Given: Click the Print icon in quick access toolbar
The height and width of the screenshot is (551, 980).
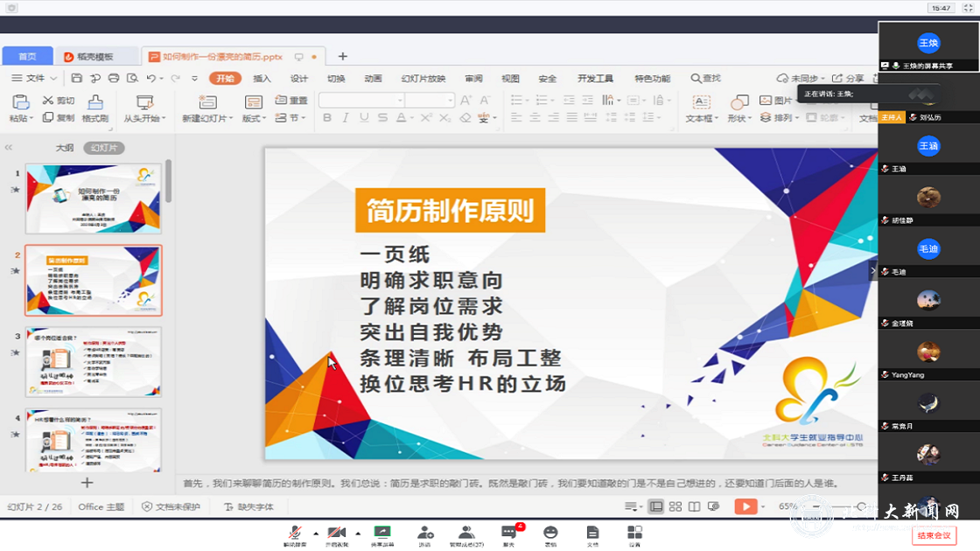Looking at the screenshot, I should [114, 78].
